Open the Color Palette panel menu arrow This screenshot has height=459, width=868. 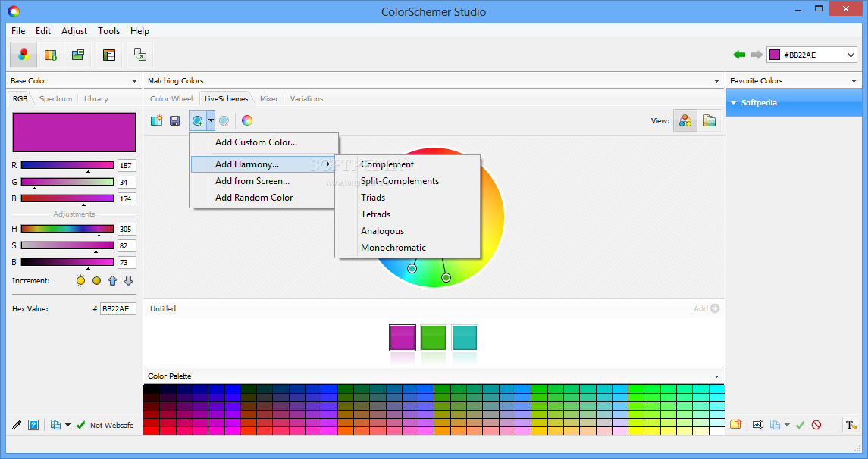click(x=716, y=376)
